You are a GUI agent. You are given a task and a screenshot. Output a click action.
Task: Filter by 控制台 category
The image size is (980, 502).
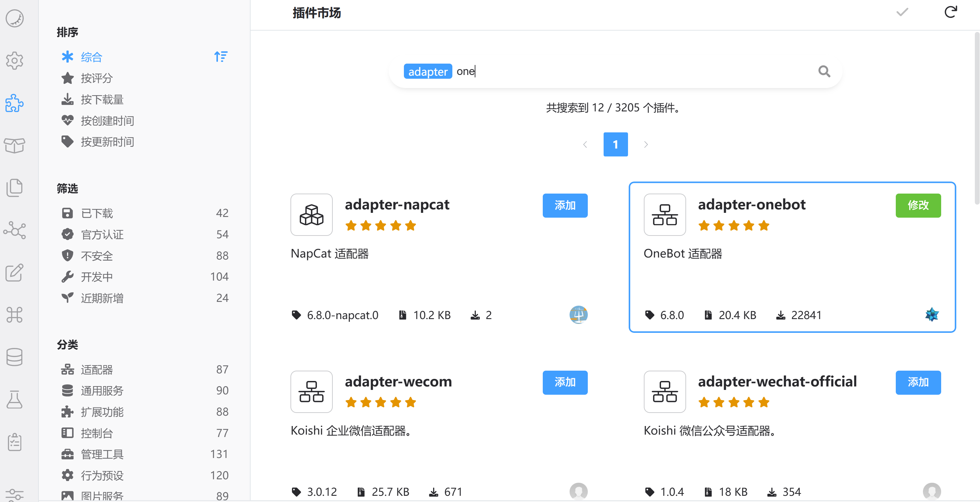point(144,433)
